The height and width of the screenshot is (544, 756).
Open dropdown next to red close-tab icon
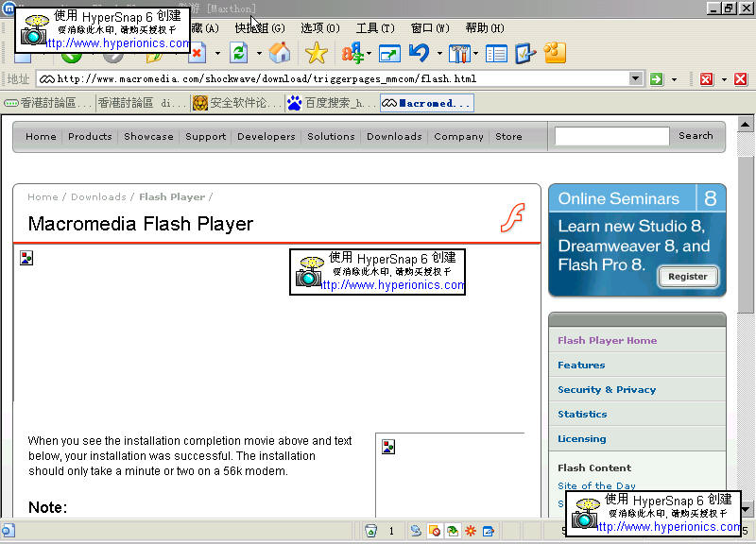tap(724, 79)
